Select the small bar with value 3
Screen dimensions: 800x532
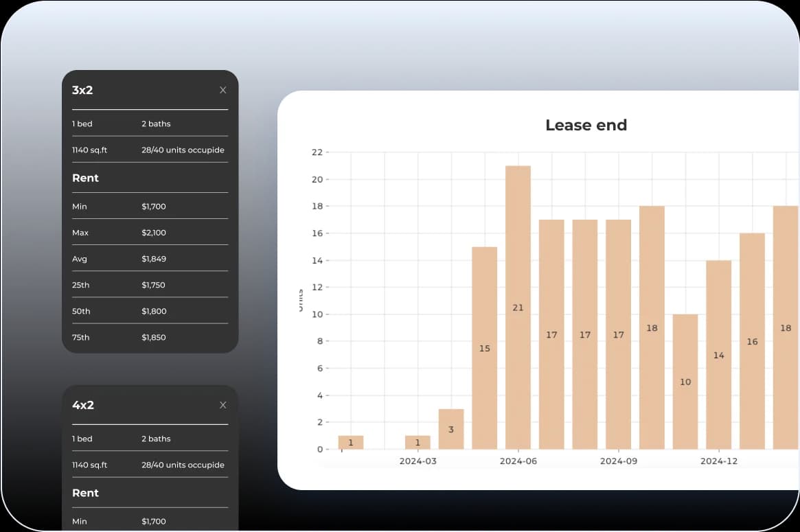tap(451, 429)
